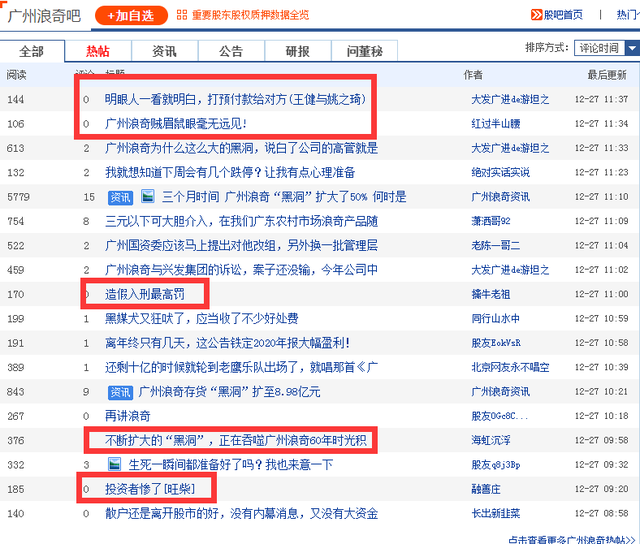Switch to the 全部 tab

[32, 51]
